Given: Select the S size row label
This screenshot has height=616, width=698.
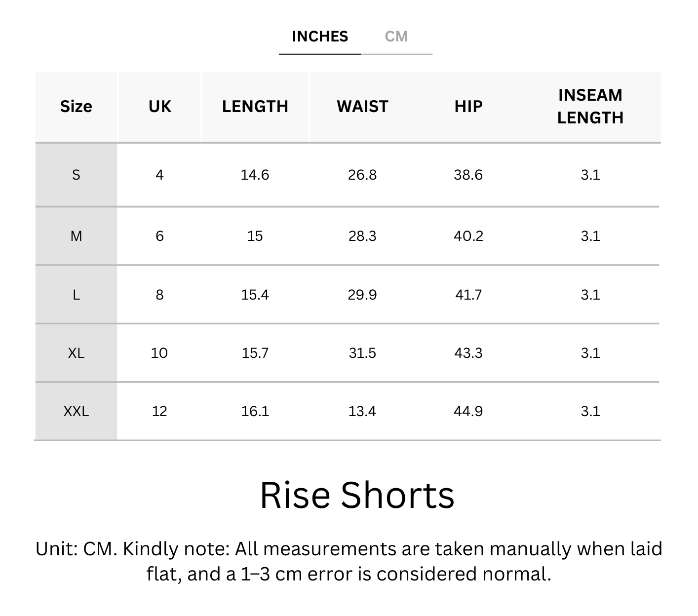Looking at the screenshot, I should (x=76, y=175).
